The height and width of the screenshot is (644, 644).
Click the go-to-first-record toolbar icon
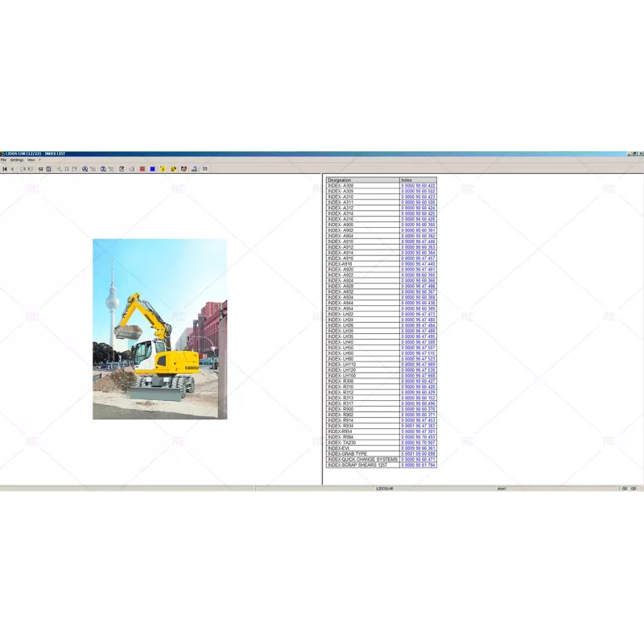(6, 169)
